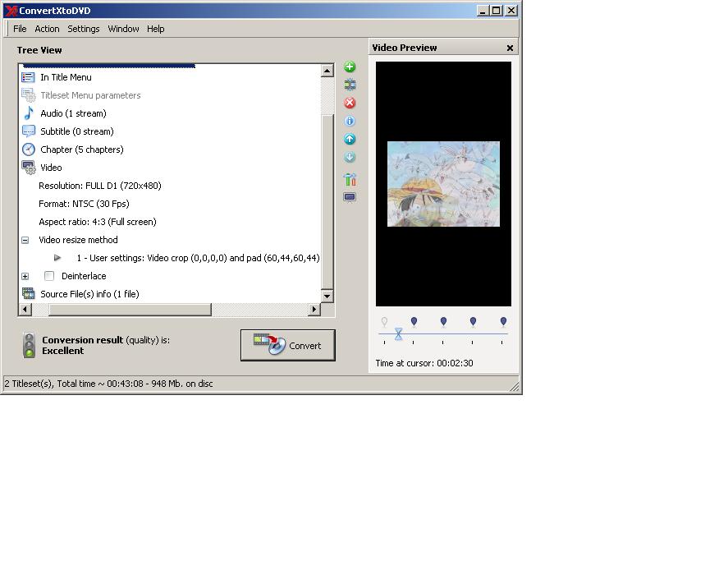Image resolution: width=728 pixels, height=561 pixels.
Task: Click the traffic light quality indicator
Action: pos(29,345)
